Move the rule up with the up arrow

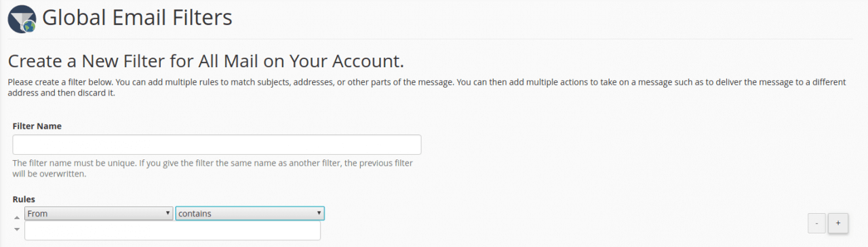click(17, 216)
